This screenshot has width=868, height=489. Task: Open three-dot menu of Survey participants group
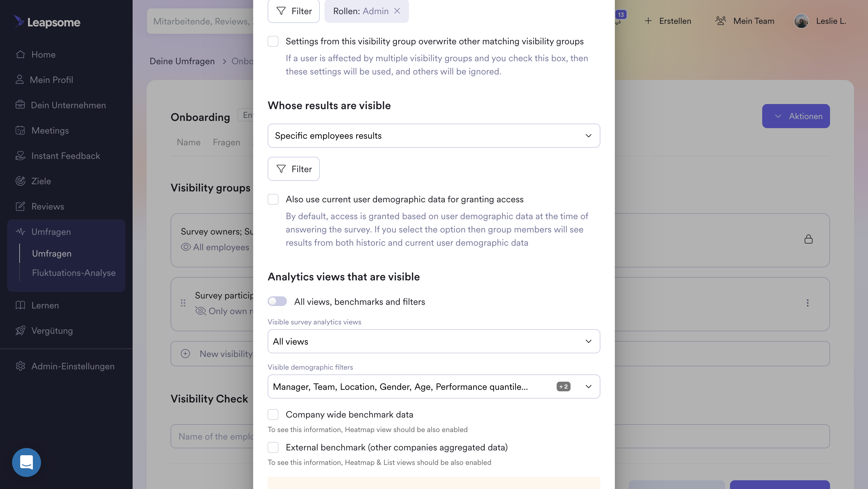pos(807,303)
